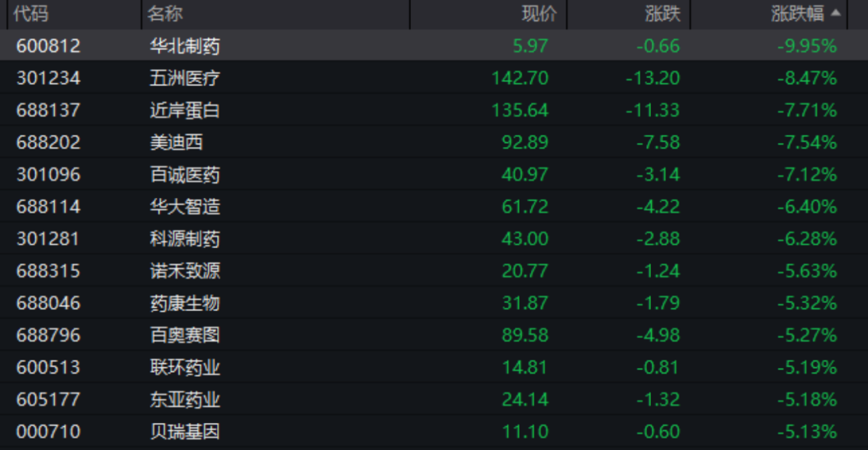This screenshot has width=868, height=450.
Task: Open 联环药业 stock name
Action: click(x=185, y=366)
